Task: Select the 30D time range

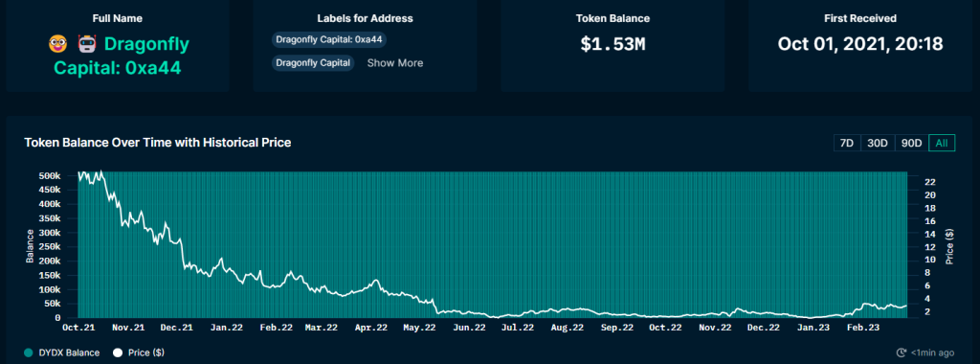Action: 878,143
